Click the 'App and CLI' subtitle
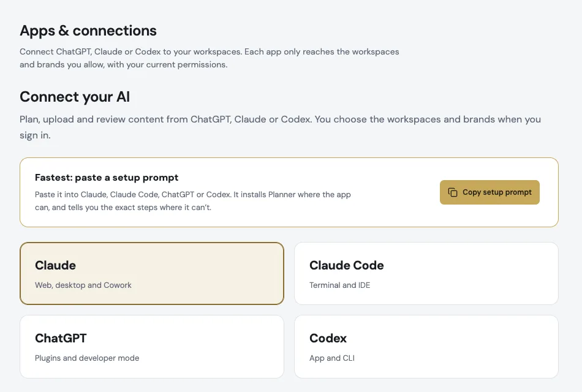This screenshot has width=582, height=392. point(332,358)
